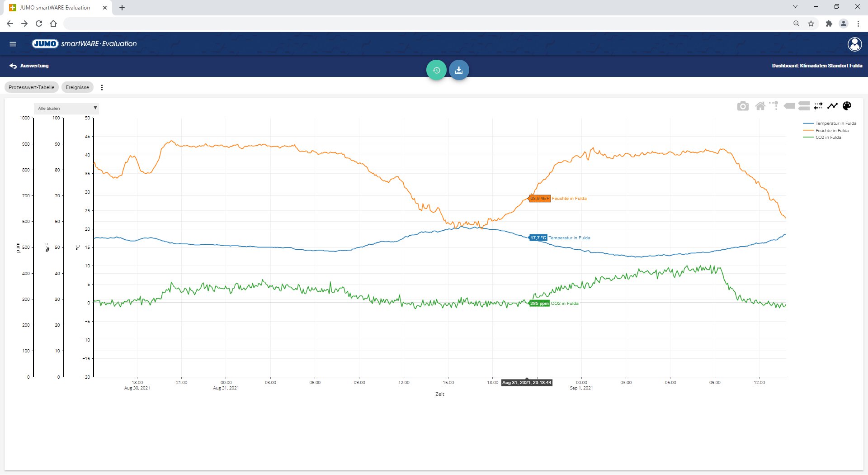Screen dimensions: 868x475
Task: Open the Prozesswert-Tabelle tab
Action: 31,87
